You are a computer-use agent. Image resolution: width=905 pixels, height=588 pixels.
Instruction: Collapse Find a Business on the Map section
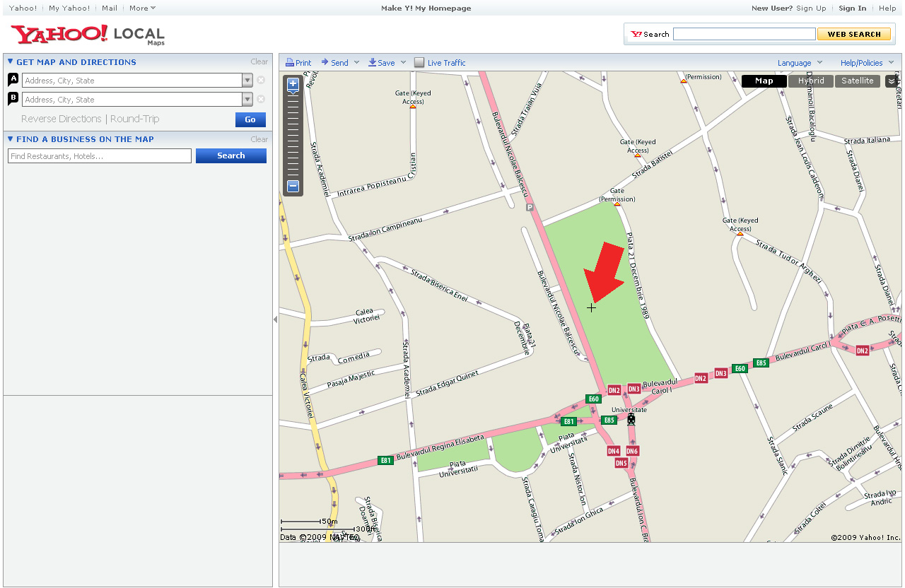11,139
